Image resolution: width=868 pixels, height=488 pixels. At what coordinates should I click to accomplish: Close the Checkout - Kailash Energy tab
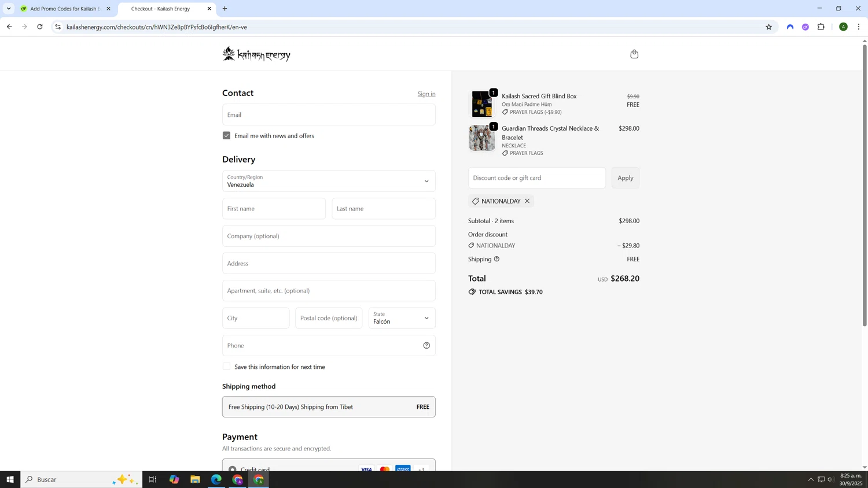pos(209,9)
